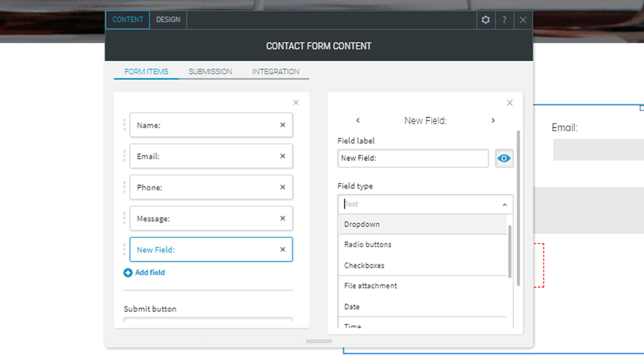Click the drag handle beside Name field

tap(124, 125)
